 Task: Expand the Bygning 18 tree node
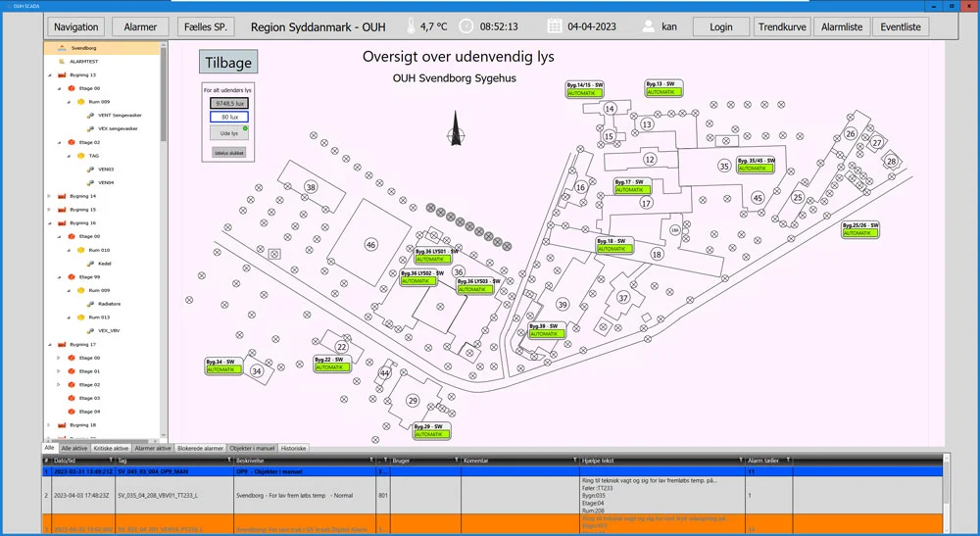click(x=50, y=425)
